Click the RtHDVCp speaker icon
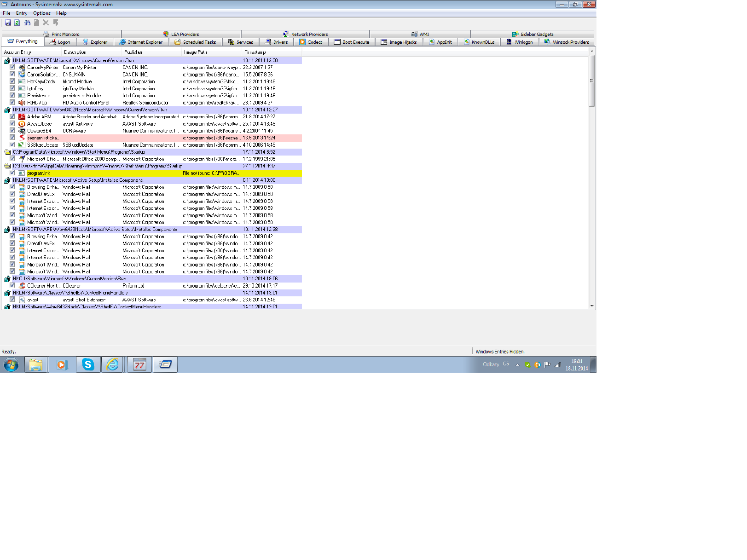Screen dimensions: 747x560 click(x=22, y=103)
